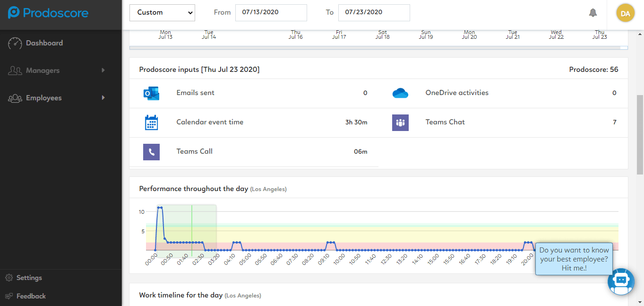Image resolution: width=644 pixels, height=306 pixels.
Task: Click the Calendar event time label
Action: [210, 122]
